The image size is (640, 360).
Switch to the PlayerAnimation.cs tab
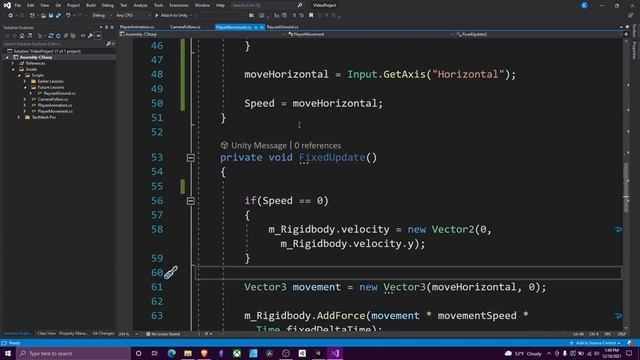tap(137, 27)
